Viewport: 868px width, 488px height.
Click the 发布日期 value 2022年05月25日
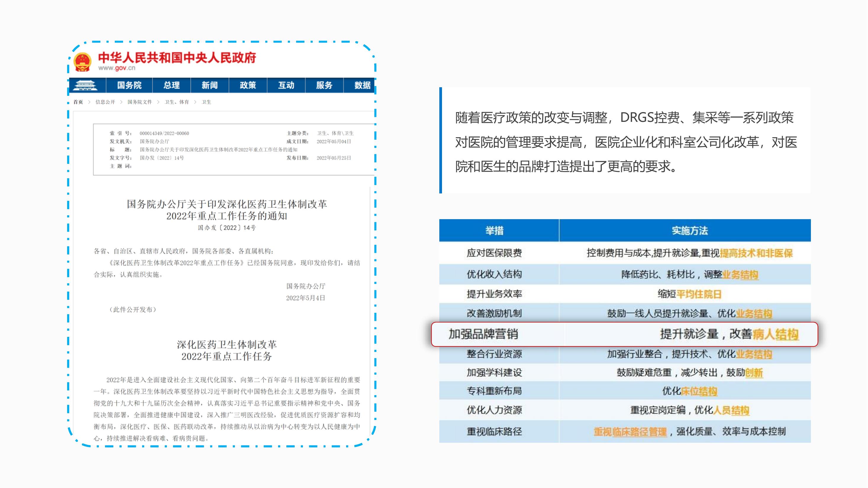(334, 158)
